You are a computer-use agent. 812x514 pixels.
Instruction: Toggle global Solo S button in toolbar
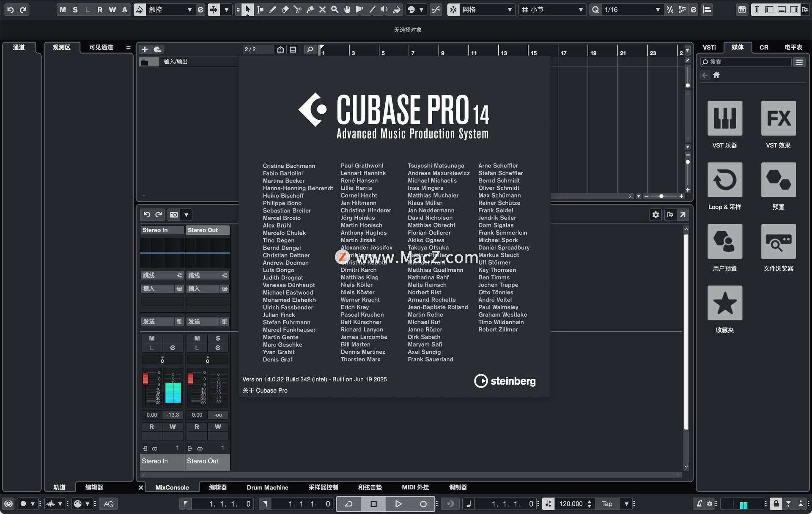(x=75, y=9)
